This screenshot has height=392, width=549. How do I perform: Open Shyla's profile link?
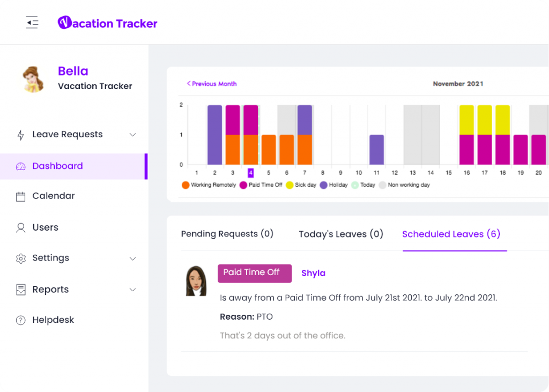313,273
